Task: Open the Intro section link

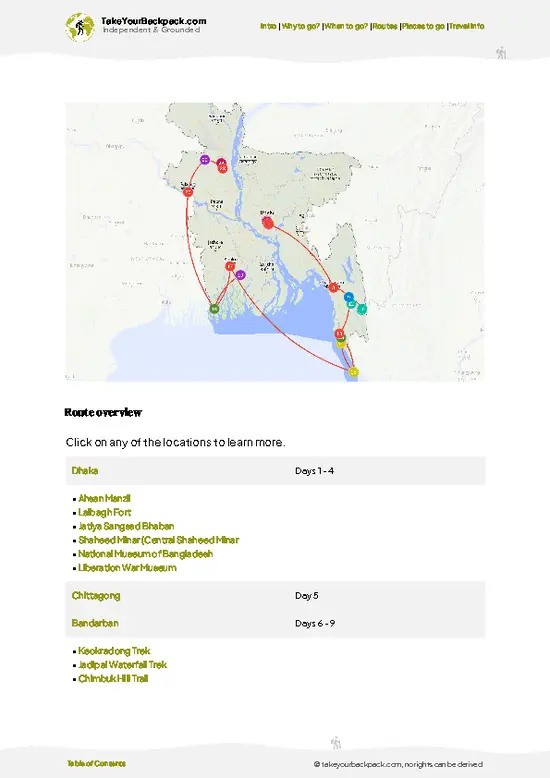Action: click(x=268, y=26)
